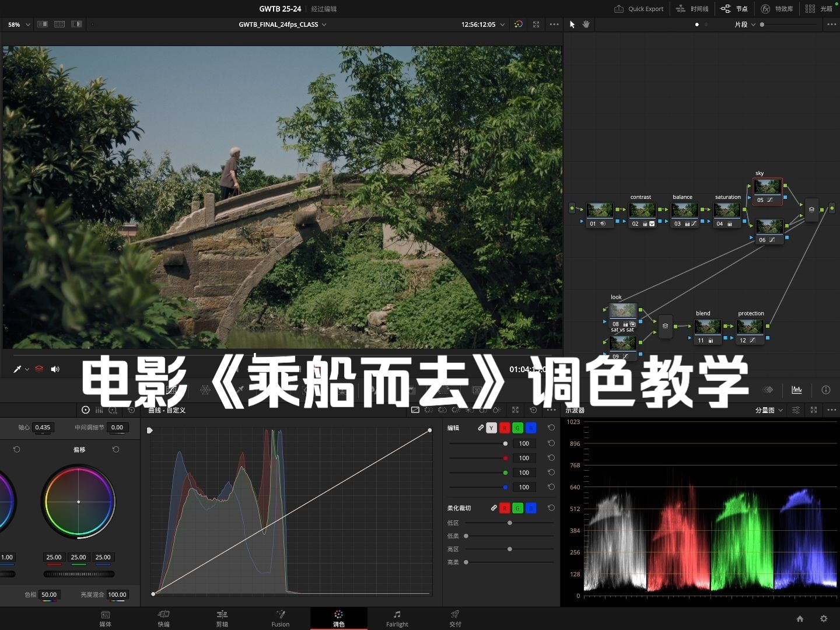This screenshot has height=630, width=840.
Task: Toggle the red channel curve edit button
Action: coord(505,428)
